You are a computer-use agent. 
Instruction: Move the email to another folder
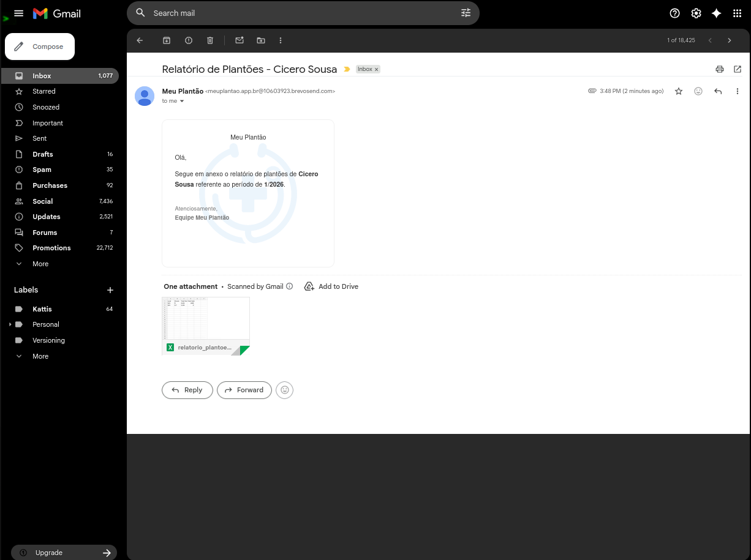click(260, 40)
